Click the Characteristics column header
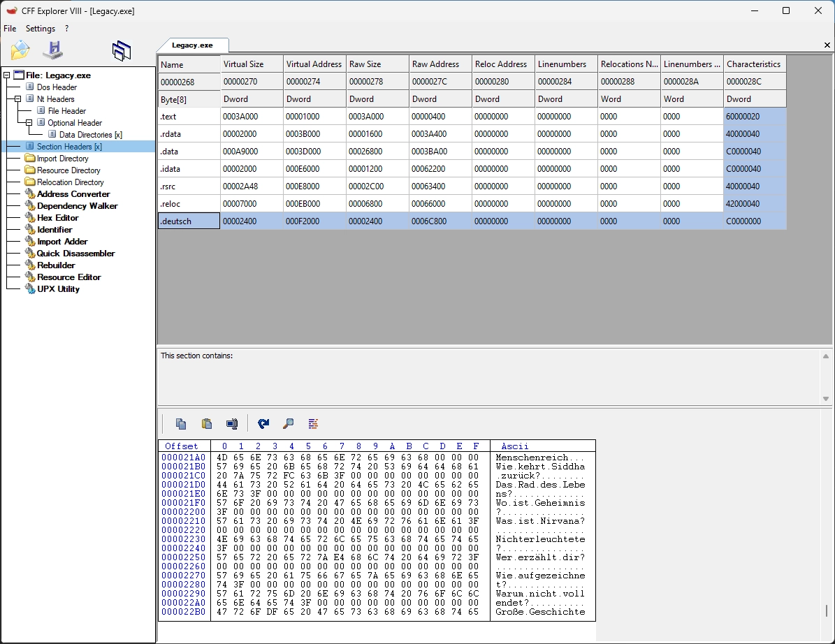This screenshot has width=835, height=644. 755,64
